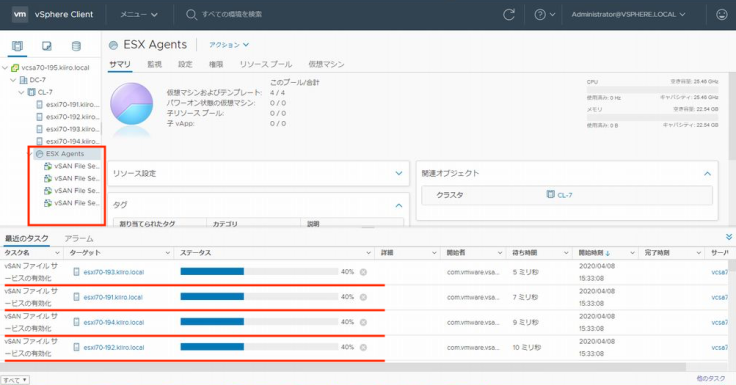Collapse the タグ panel
Viewport: 736px width, 385px height.
tap(399, 205)
